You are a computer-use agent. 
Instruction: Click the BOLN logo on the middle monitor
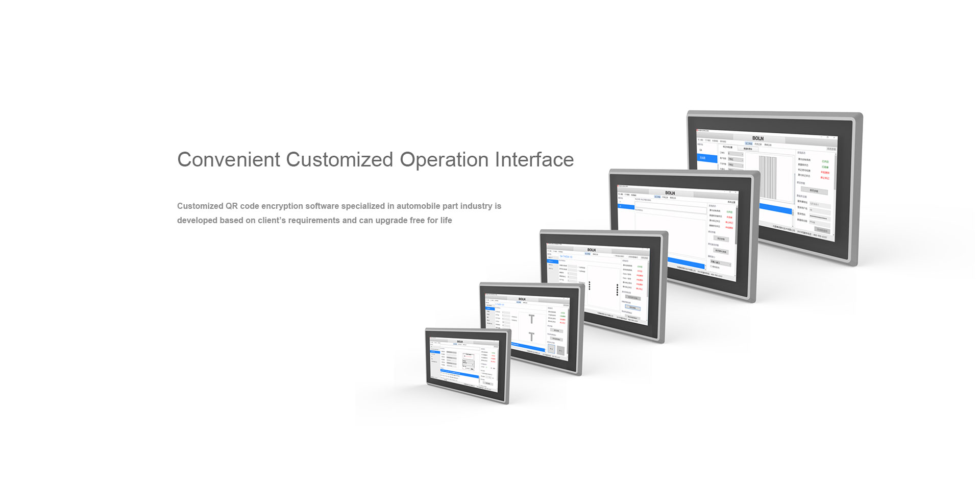pos(591,250)
